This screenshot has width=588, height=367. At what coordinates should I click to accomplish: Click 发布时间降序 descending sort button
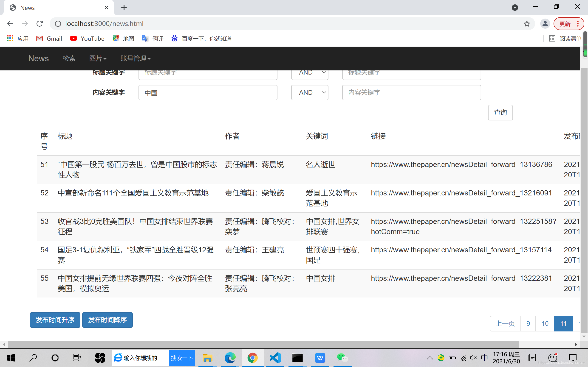click(107, 320)
